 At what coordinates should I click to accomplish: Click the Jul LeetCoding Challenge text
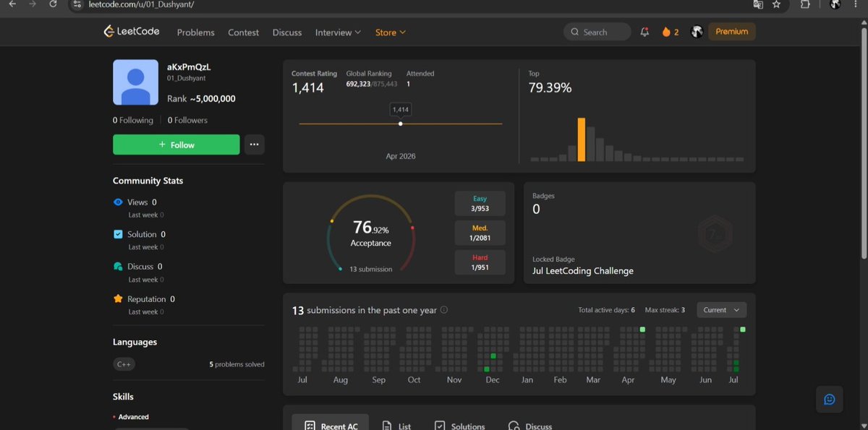click(x=583, y=271)
